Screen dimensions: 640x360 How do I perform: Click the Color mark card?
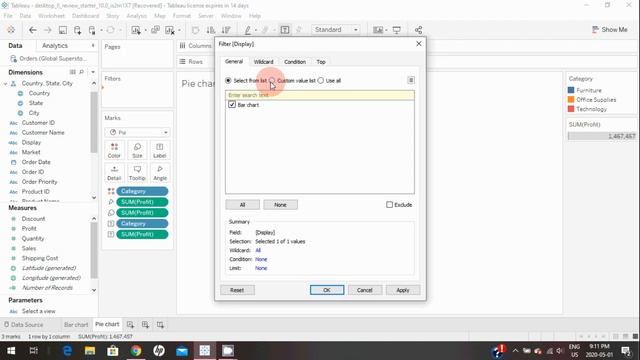point(114,151)
